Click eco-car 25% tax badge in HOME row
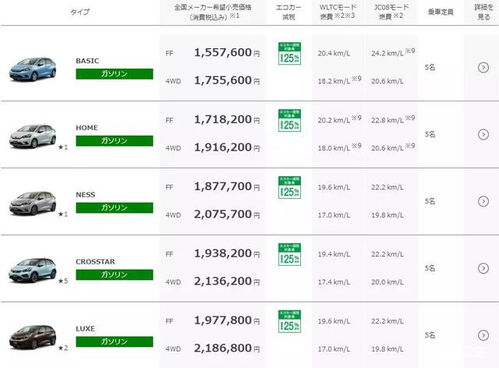This screenshot has width=499, height=368. tap(289, 120)
